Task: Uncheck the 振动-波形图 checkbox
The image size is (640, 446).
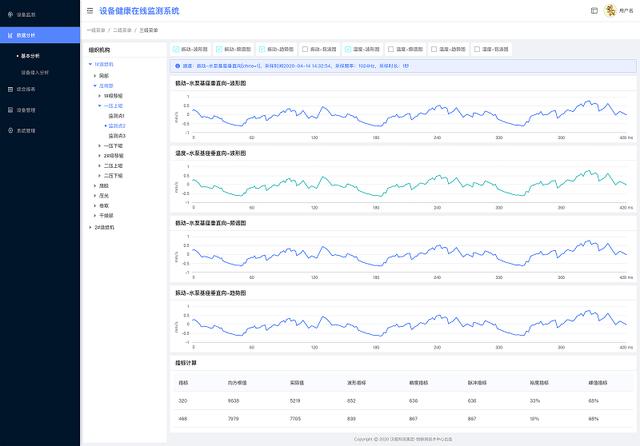Action: pyautogui.click(x=176, y=49)
